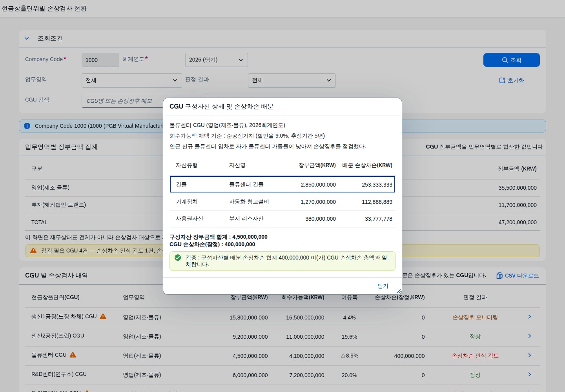Open the 회계연도 2026 (당기) dropdown
This screenshot has width=565, height=392.
point(216,60)
